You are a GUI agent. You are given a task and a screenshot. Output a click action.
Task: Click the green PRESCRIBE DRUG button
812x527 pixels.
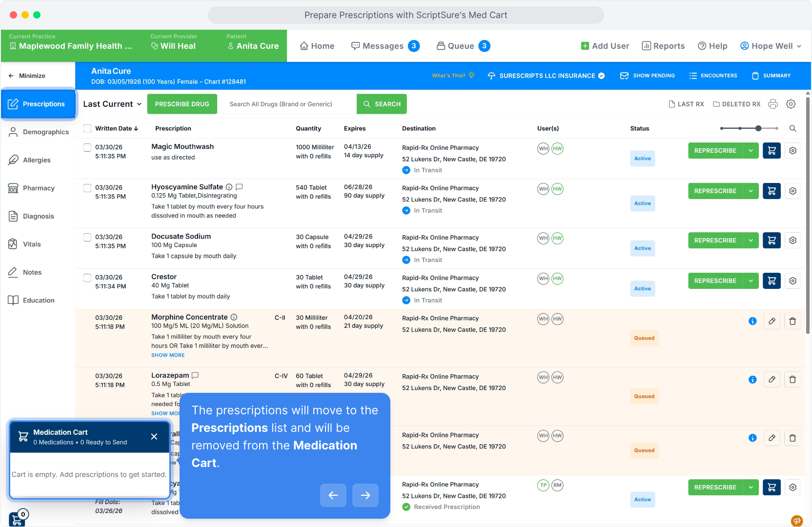point(182,104)
